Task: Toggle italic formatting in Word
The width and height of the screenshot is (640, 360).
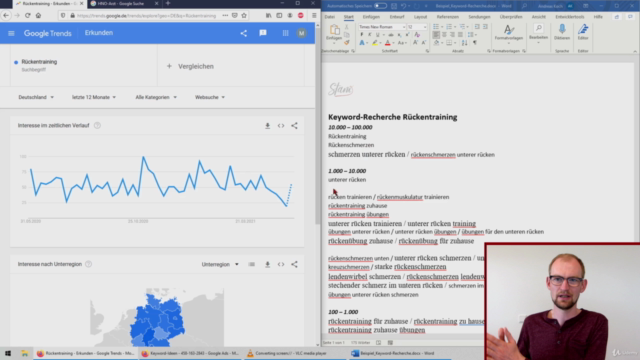Action: pos(369,35)
